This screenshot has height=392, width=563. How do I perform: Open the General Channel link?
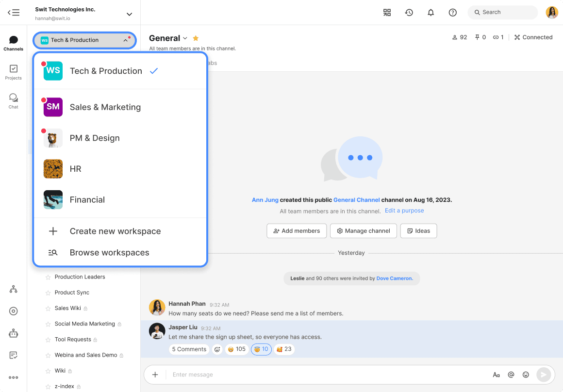coord(357,200)
